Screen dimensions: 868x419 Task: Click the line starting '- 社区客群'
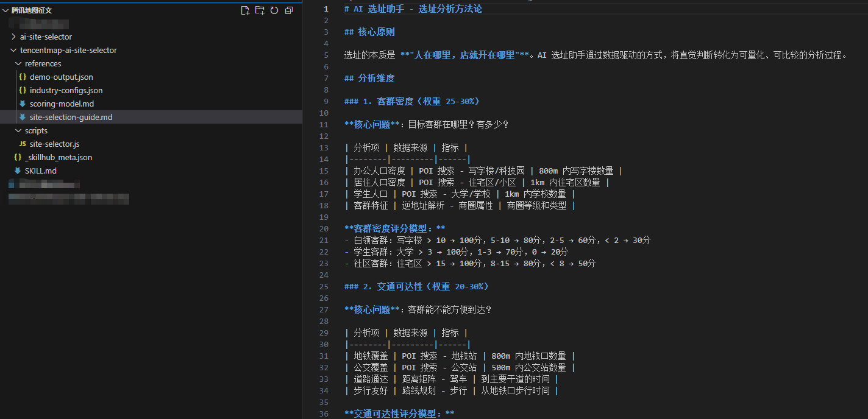click(469, 264)
